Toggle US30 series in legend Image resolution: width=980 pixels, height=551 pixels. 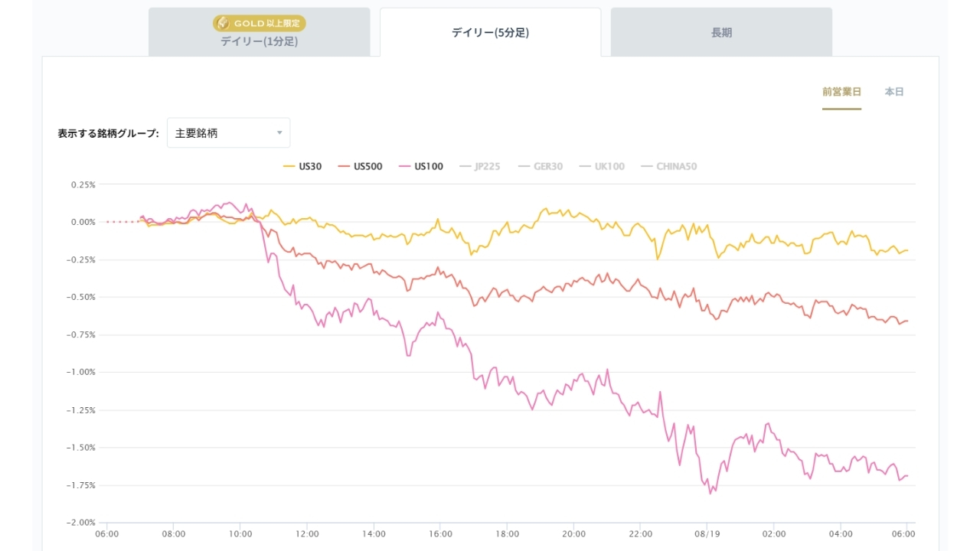pos(302,166)
